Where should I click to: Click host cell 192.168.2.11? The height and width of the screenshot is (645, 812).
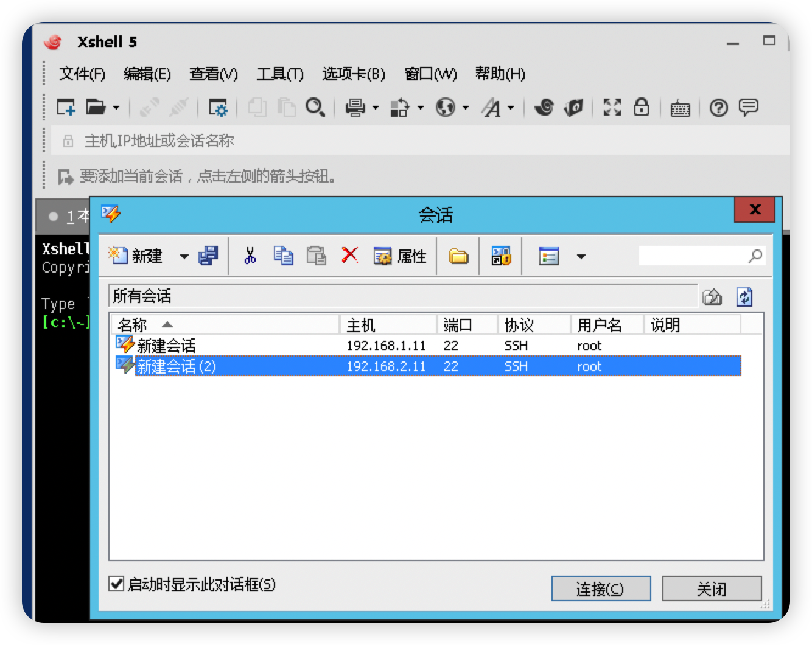click(x=386, y=366)
